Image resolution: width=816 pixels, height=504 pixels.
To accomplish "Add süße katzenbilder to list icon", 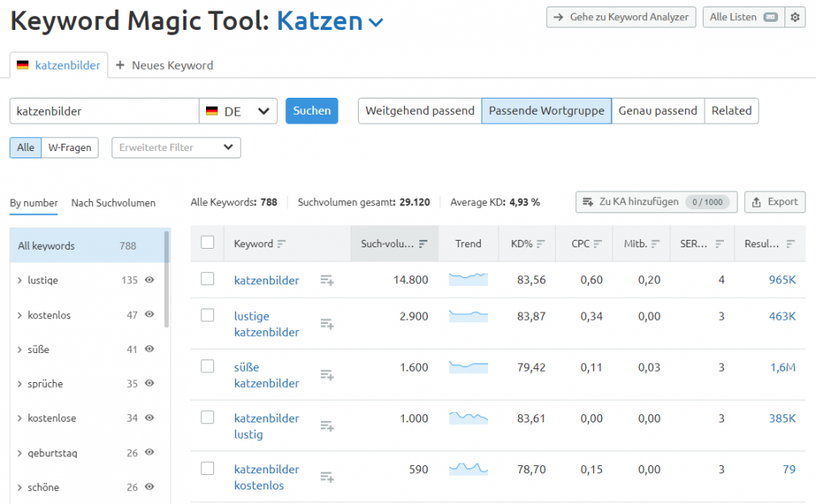I will click(327, 375).
